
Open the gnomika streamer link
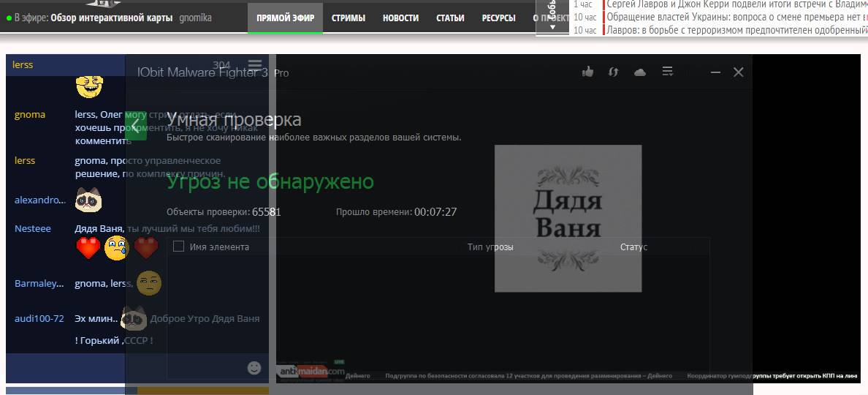(x=195, y=18)
